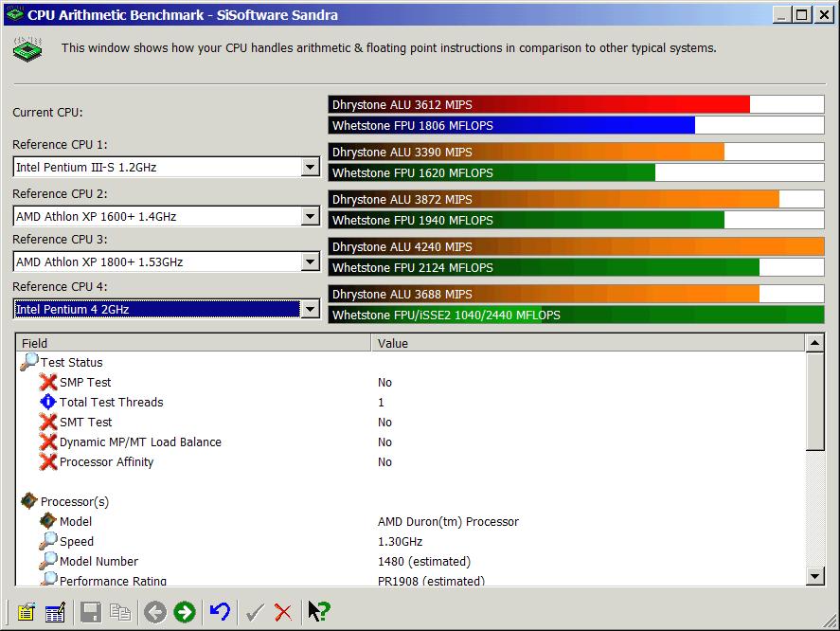Click the list scroll up arrow
The width and height of the screenshot is (840, 631).
(814, 343)
